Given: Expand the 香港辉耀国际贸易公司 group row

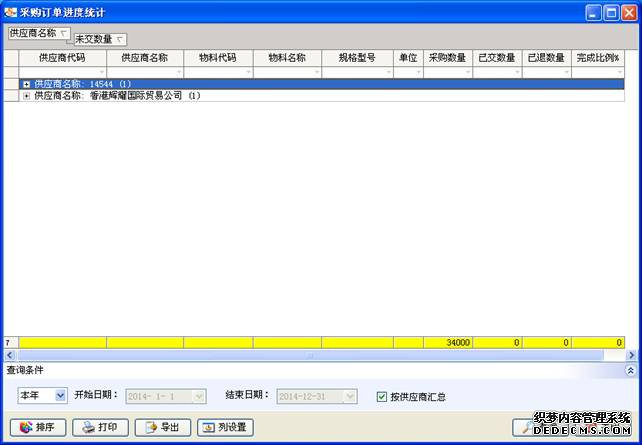Looking at the screenshot, I should (27, 96).
